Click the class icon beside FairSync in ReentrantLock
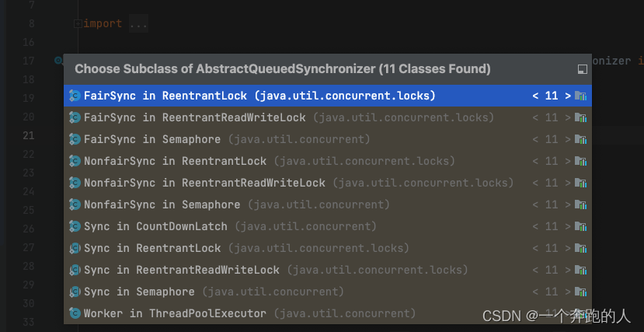Image resolution: width=644 pixels, height=332 pixels. point(75,96)
